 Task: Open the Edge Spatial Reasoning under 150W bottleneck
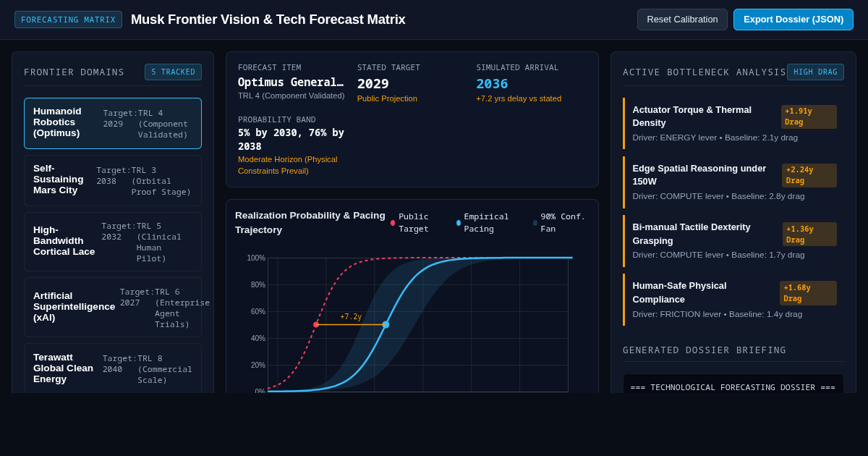pos(733,182)
